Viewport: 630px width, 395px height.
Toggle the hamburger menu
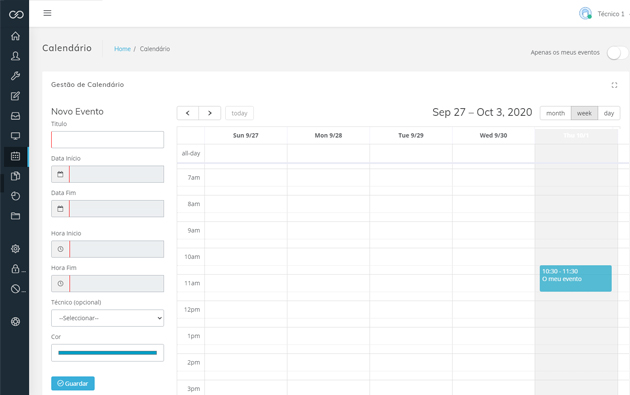click(47, 13)
